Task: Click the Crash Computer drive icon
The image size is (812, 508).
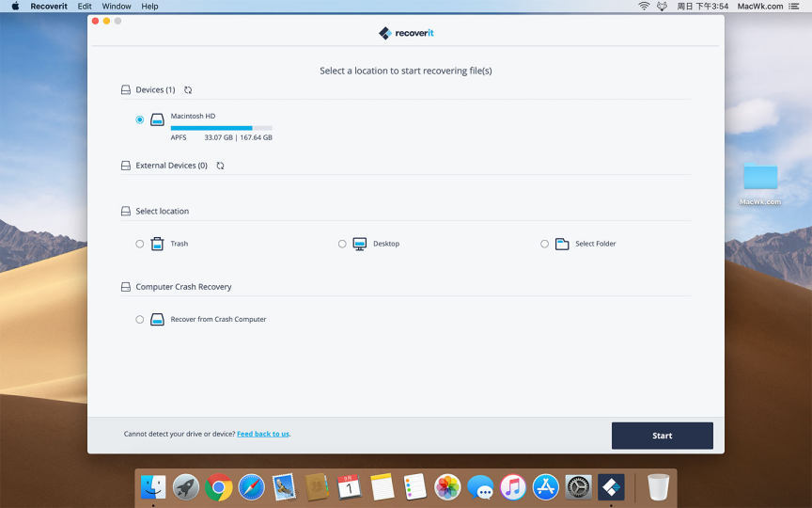Action: (157, 320)
